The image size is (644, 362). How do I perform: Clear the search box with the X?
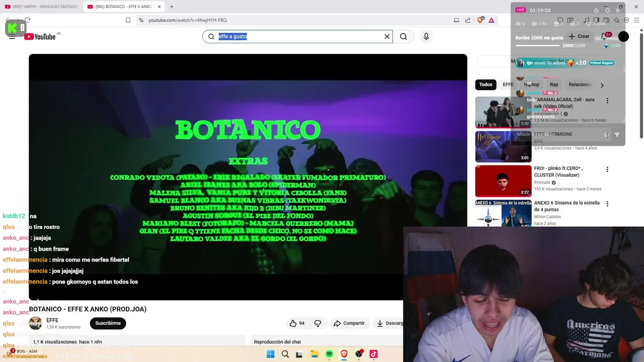[x=387, y=36]
